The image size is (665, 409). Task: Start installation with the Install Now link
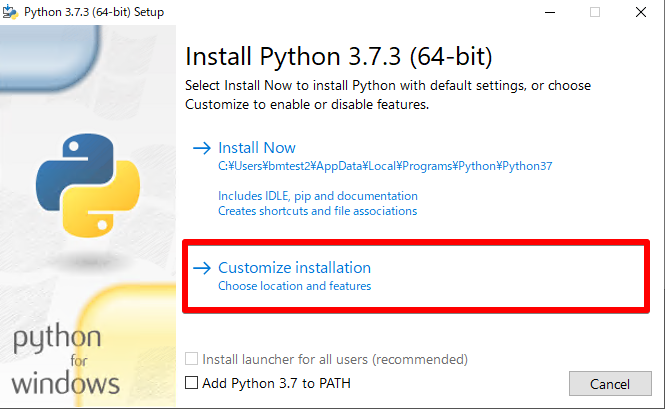click(257, 148)
